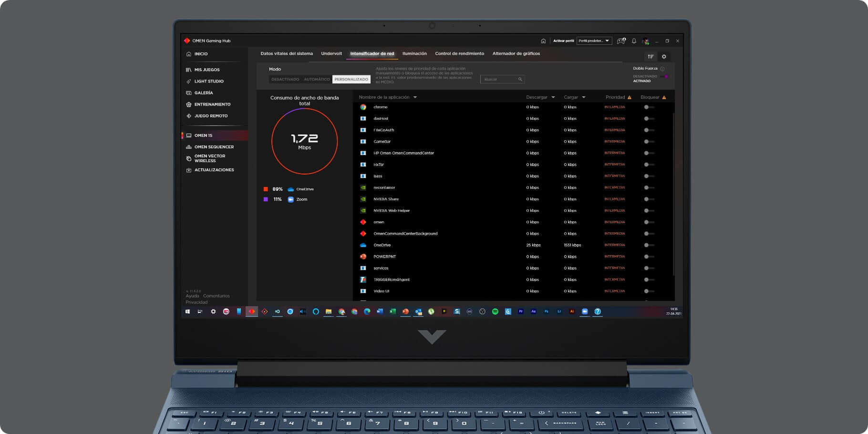Image resolution: width=868 pixels, height=434 pixels.
Task: Open ENTRENAMIENTO sidebar icon
Action: 189,104
